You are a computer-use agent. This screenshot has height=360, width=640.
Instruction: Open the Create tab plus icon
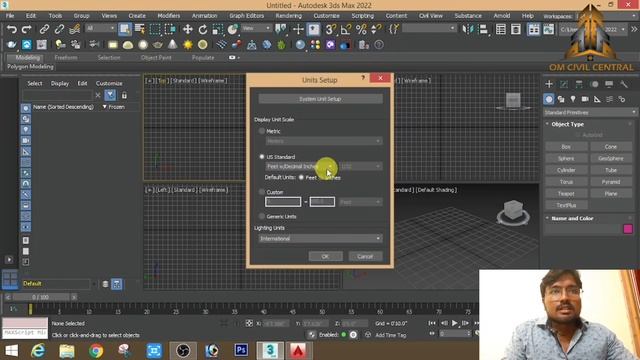(549, 84)
